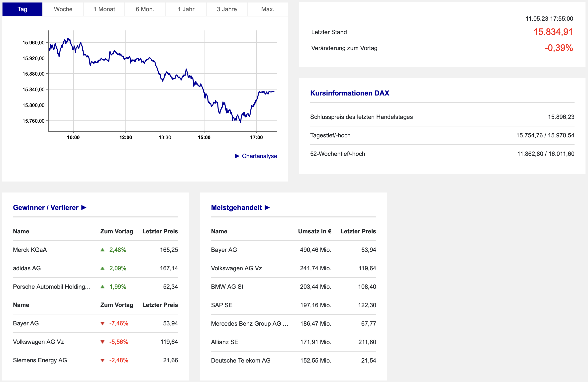This screenshot has height=382, width=588.
Task: Click the arrow next to Gewinner / Verlierer
Action: click(84, 207)
